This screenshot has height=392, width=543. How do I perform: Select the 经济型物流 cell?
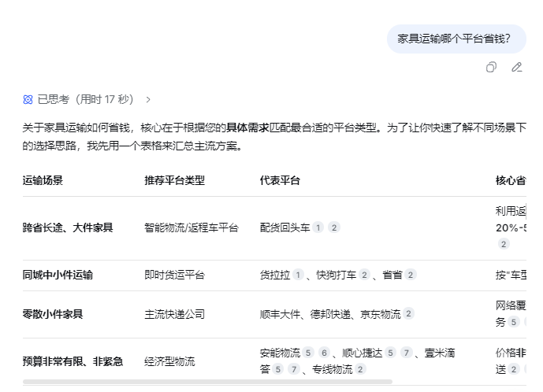coord(169,361)
